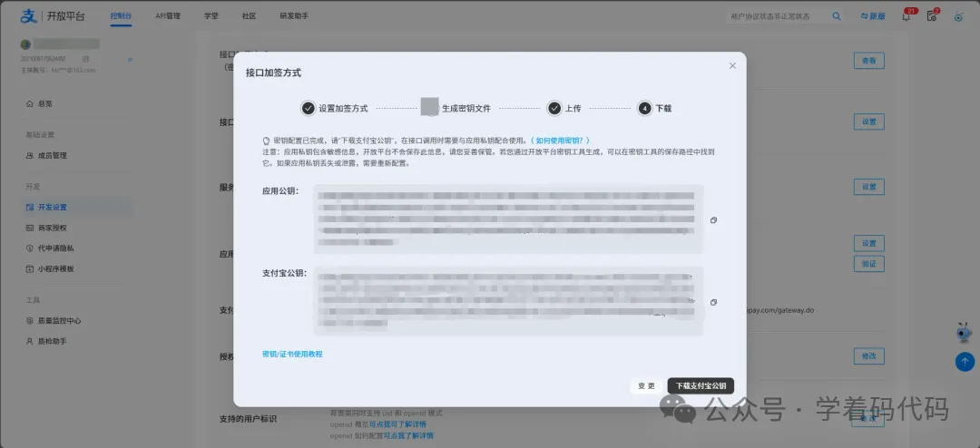Open the 密钥/证书使用教程 link

tap(292, 355)
